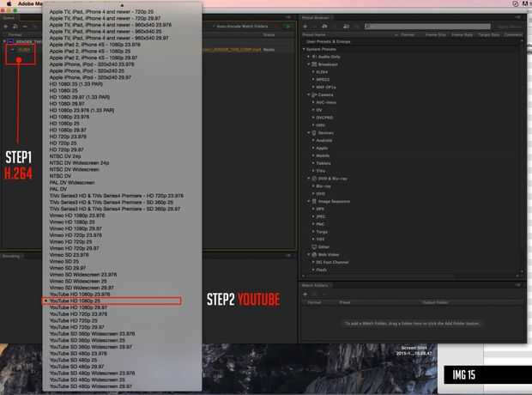Open Screen Shot file on the desktop

(x=414, y=350)
